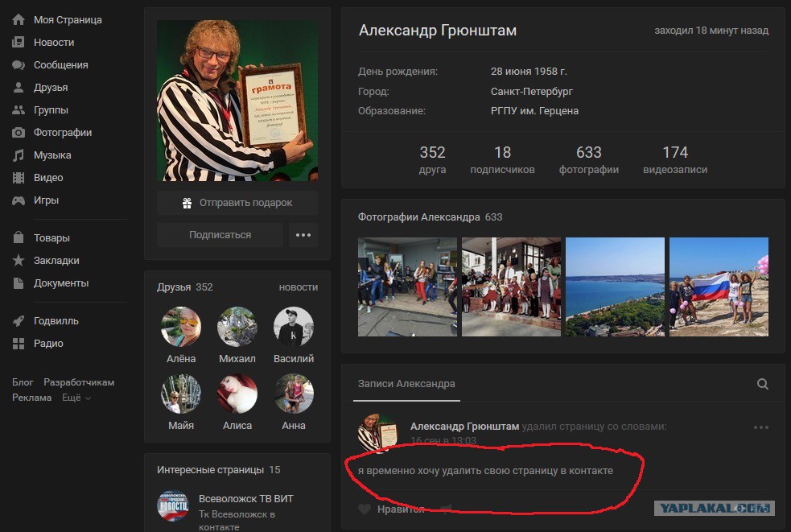
Task: Open Новости menu item
Action: tap(54, 43)
